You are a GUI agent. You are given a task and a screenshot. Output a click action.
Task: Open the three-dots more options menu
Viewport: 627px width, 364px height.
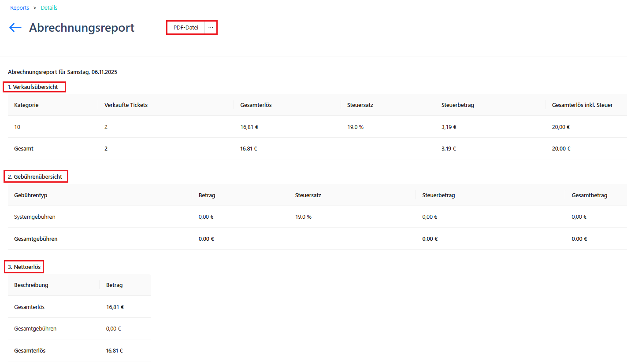(x=211, y=28)
